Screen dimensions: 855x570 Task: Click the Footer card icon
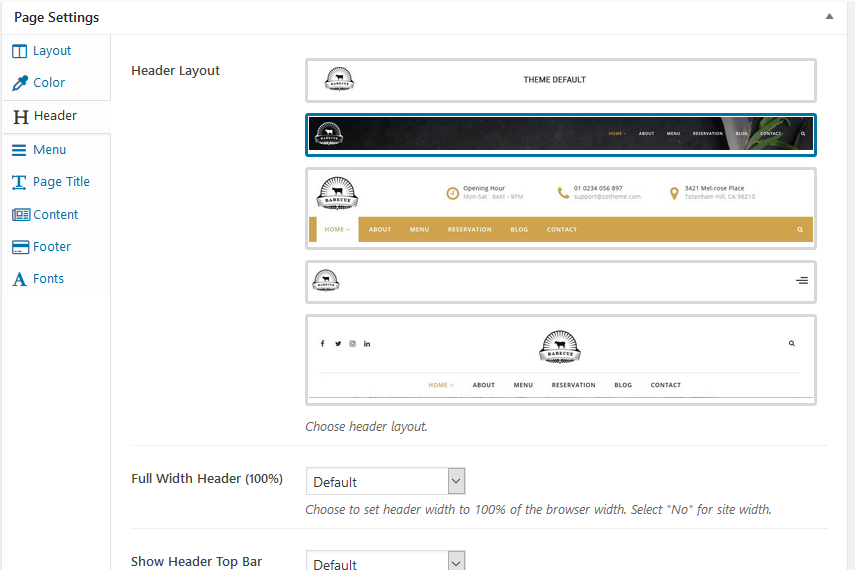point(20,247)
